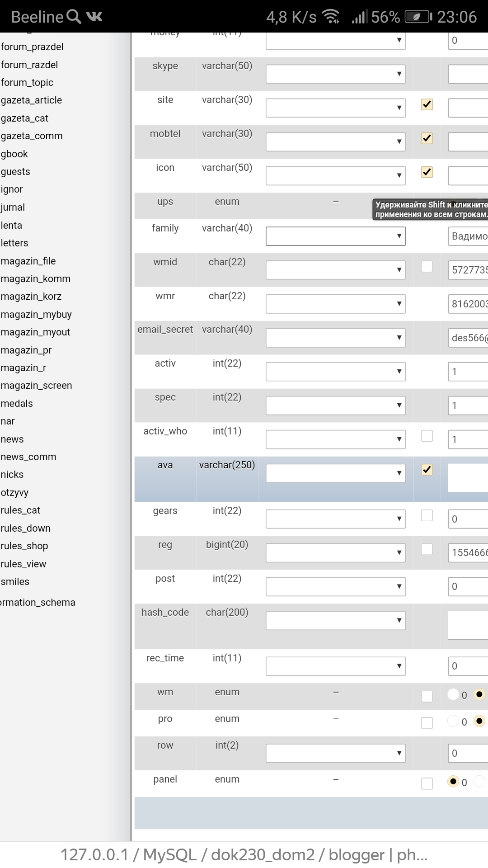Open the smiles table

pos(15,582)
